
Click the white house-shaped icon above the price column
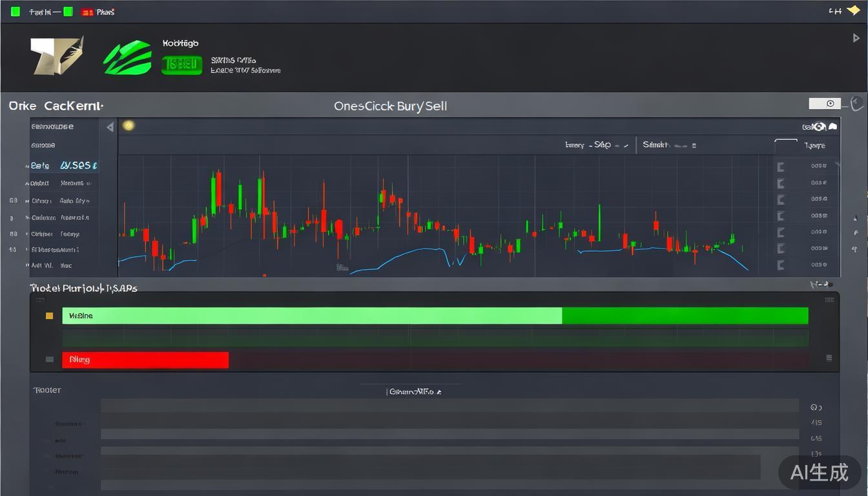click(x=833, y=127)
